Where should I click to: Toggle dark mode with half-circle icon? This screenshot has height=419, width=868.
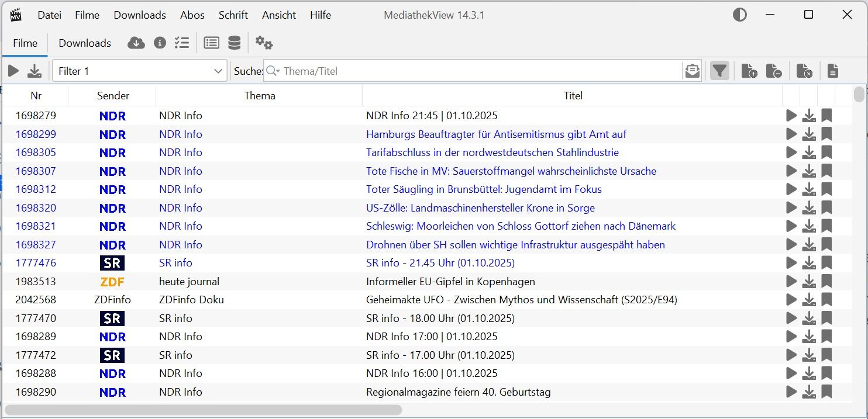point(740,15)
